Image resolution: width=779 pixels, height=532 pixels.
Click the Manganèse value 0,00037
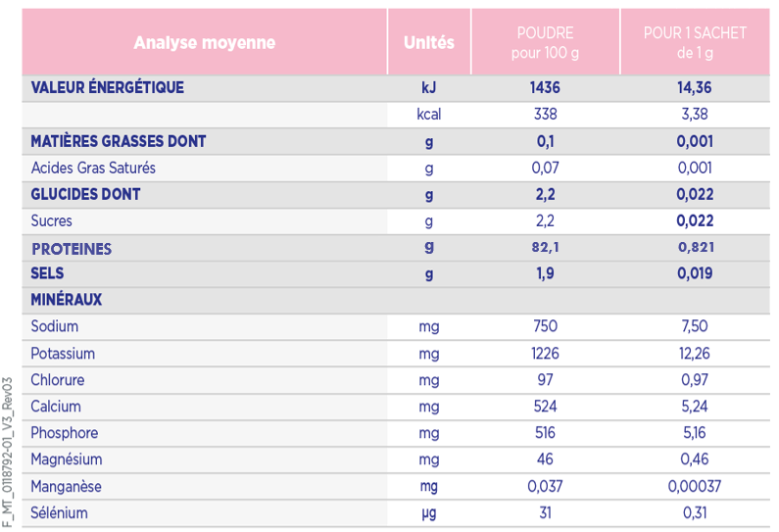click(694, 486)
